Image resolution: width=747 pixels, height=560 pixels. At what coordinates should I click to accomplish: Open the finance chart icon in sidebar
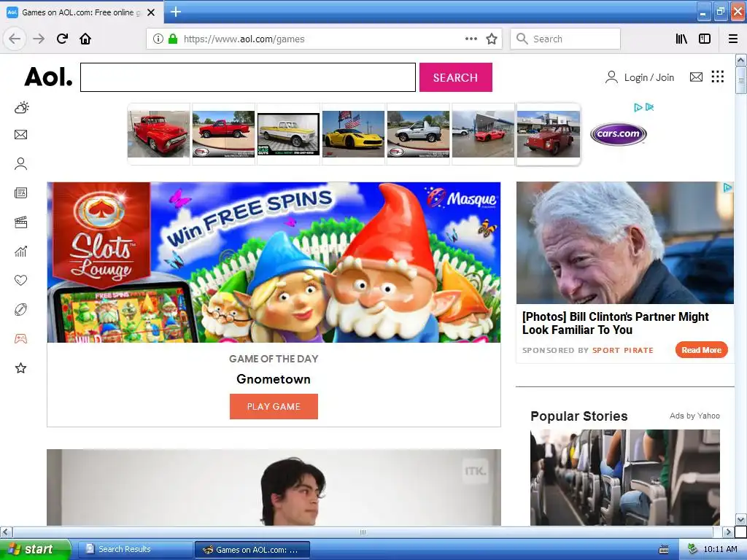tap(21, 251)
